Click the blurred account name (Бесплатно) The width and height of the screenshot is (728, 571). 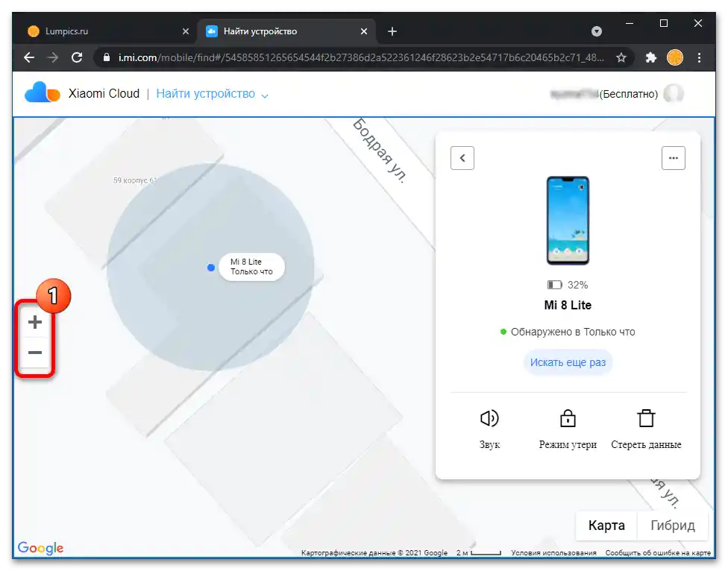[604, 94]
